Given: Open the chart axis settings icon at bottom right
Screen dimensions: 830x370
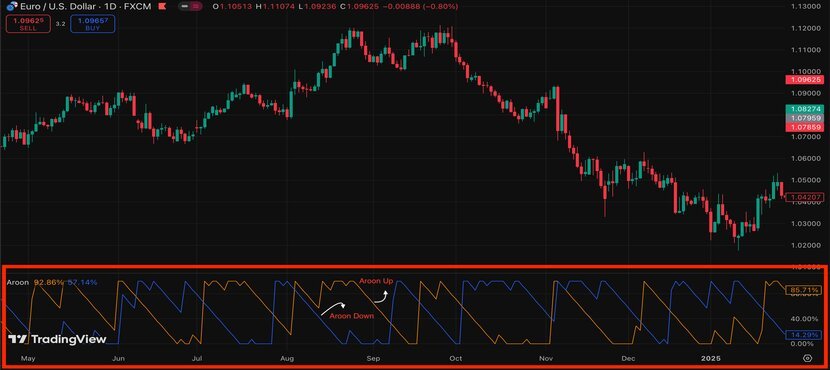Looking at the screenshot, I should [x=807, y=358].
